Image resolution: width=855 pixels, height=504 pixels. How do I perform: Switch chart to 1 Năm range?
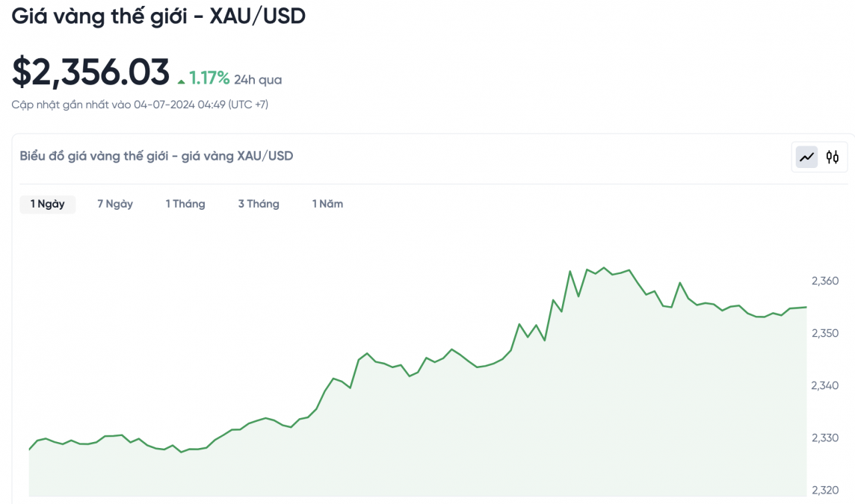point(327,204)
